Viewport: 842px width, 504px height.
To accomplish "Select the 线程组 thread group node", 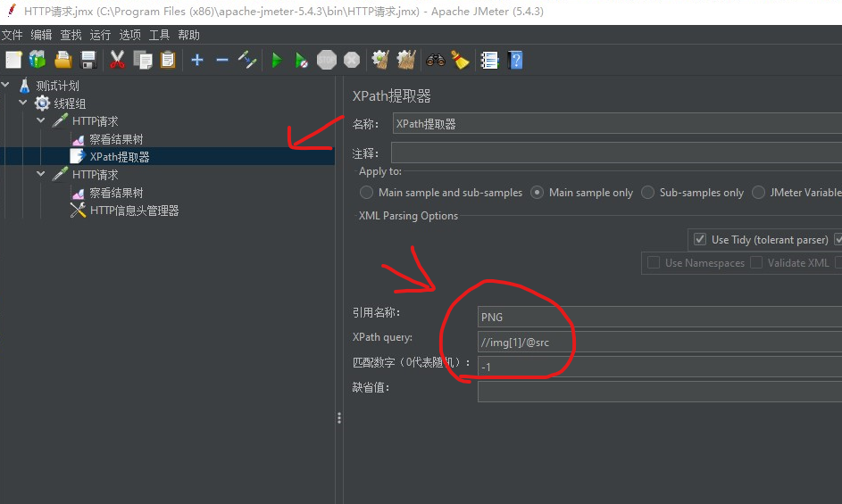I will (x=70, y=103).
